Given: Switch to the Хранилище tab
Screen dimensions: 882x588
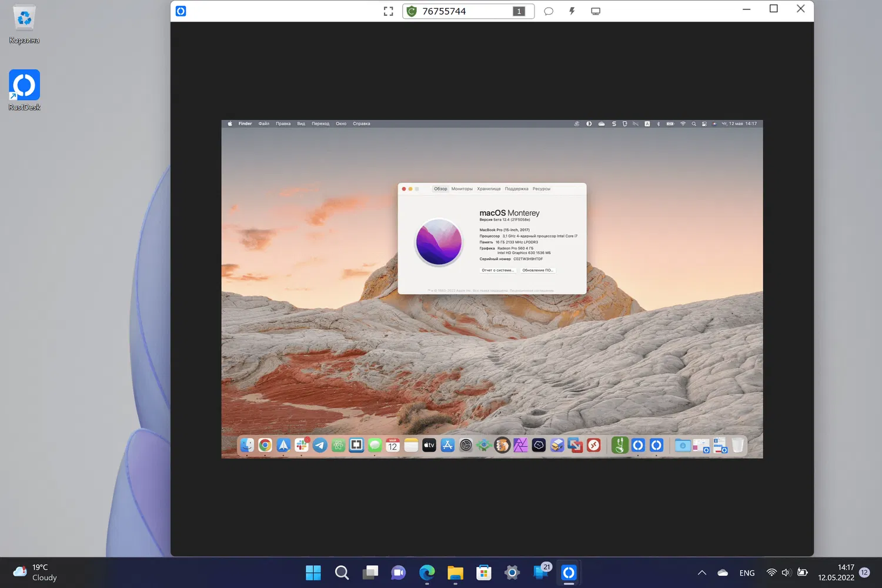Looking at the screenshot, I should [489, 189].
